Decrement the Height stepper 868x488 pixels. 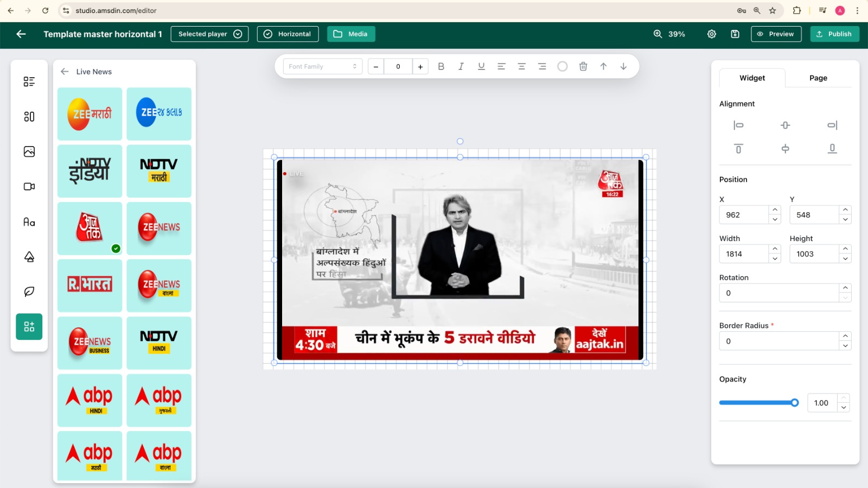[845, 258]
